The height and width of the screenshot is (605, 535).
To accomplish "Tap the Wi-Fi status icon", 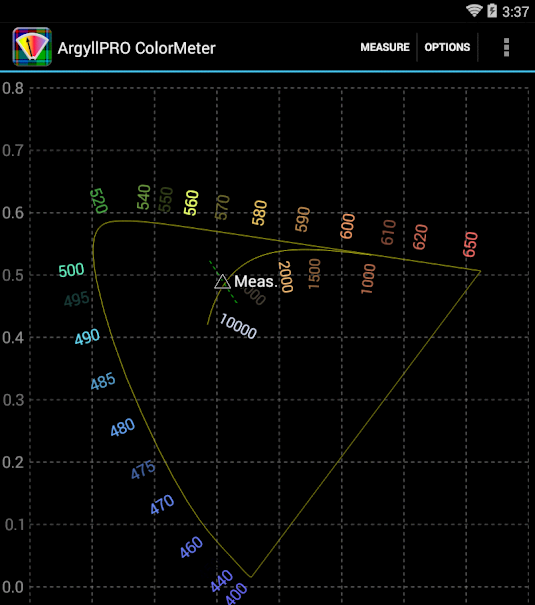I will [474, 10].
